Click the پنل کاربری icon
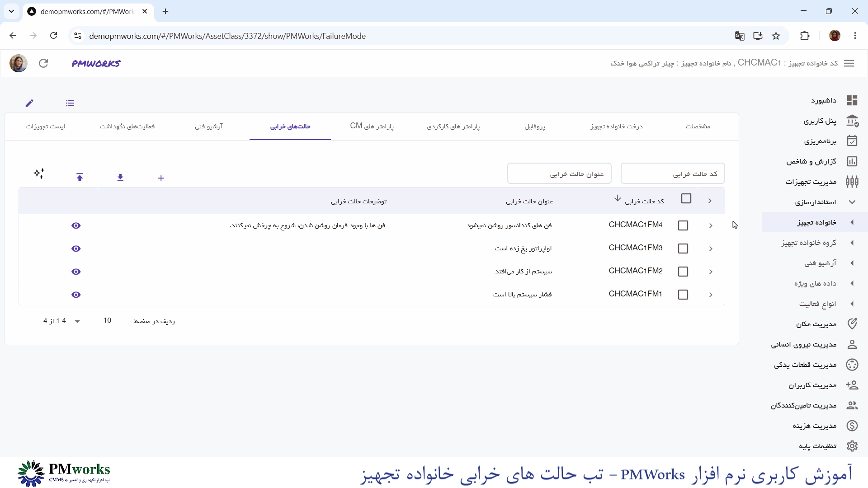Screen dimensions: 868x488 pos(852,121)
